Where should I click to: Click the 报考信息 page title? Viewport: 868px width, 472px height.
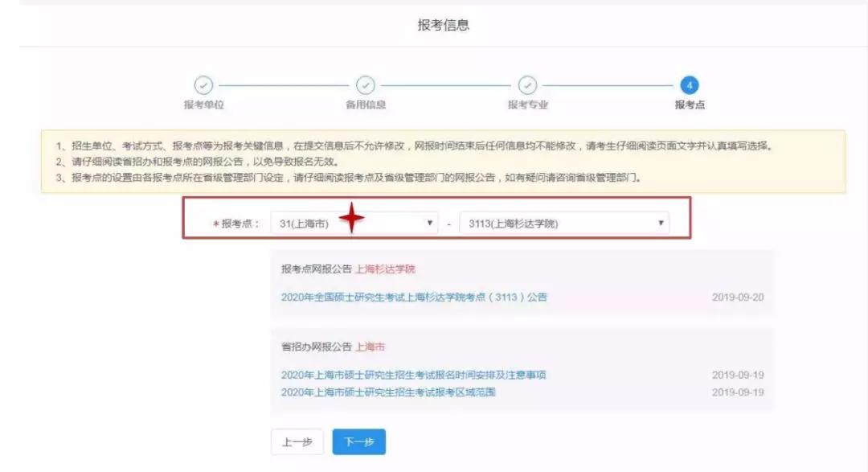(444, 25)
